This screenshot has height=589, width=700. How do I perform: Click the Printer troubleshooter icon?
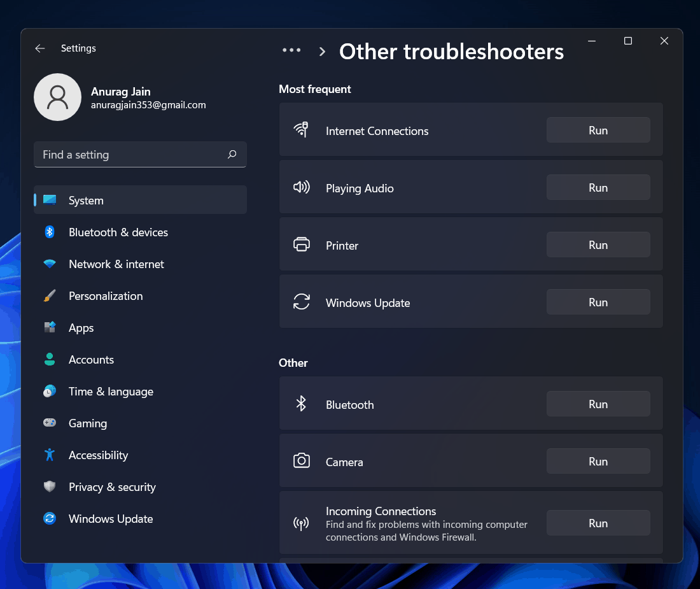pos(302,245)
